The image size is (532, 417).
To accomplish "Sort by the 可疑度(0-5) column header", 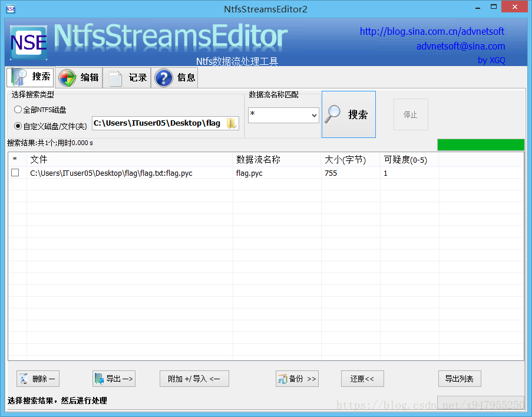I will pyautogui.click(x=409, y=160).
